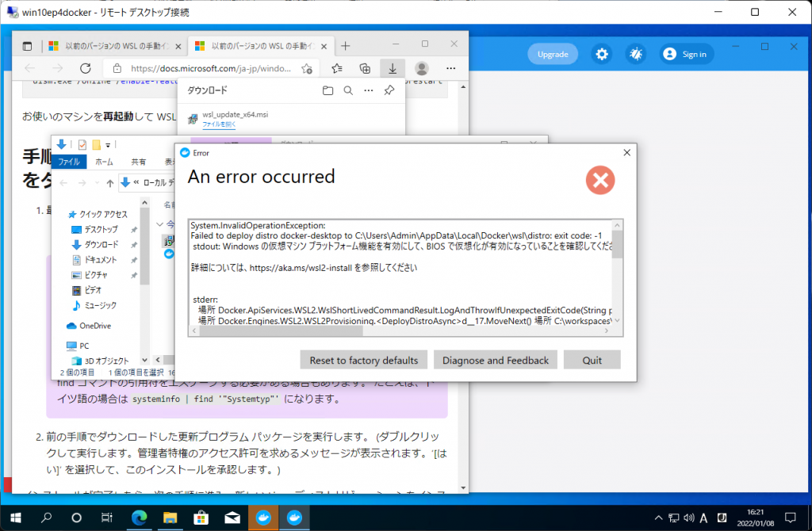The height and width of the screenshot is (531, 812).
Task: Open Docker troubleshoot bug icon
Action: pyautogui.click(x=635, y=55)
